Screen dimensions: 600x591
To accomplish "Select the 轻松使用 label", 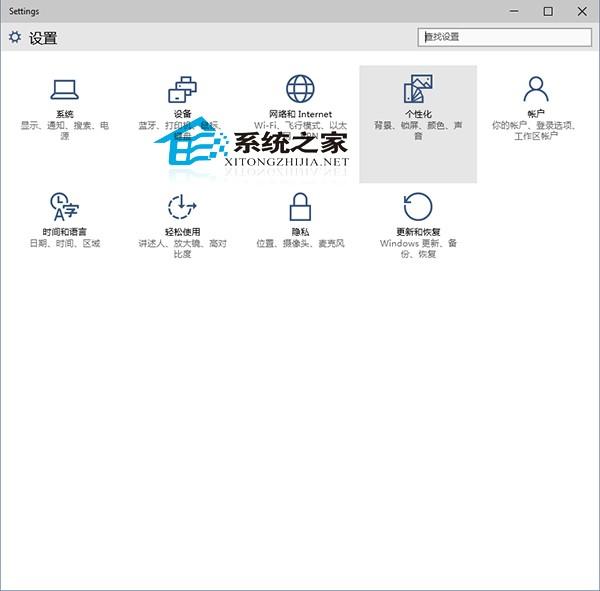I will click(183, 232).
